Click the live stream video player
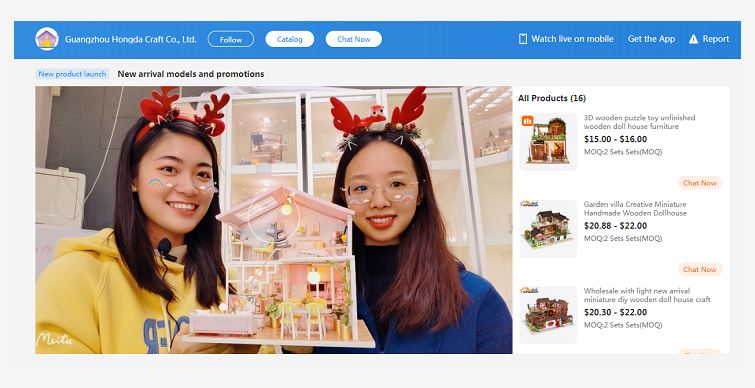This screenshot has width=755, height=388. click(273, 220)
